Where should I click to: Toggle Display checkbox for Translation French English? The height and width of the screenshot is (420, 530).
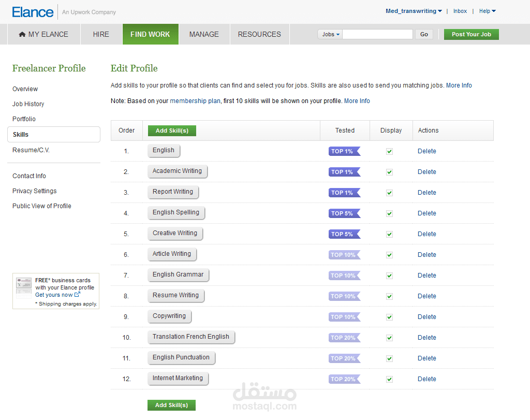click(x=389, y=338)
